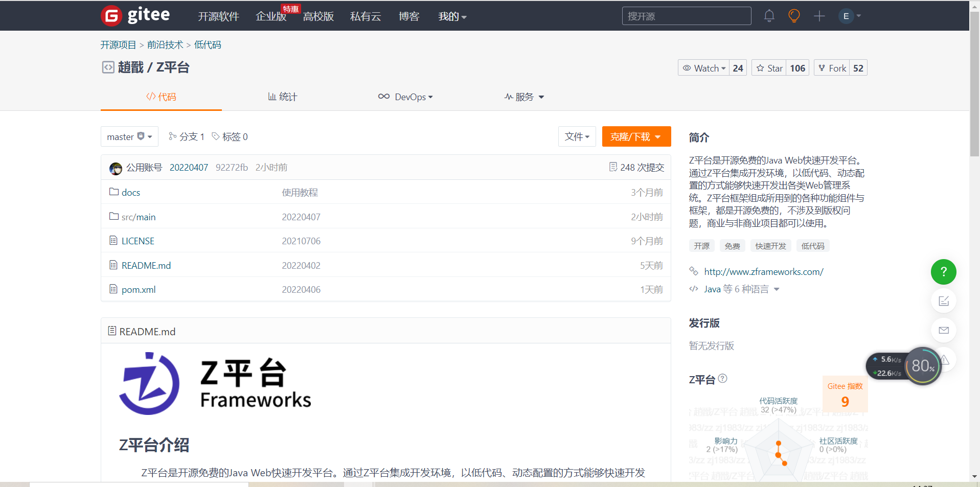Click the 免费 tag
980x487 pixels.
coord(733,246)
